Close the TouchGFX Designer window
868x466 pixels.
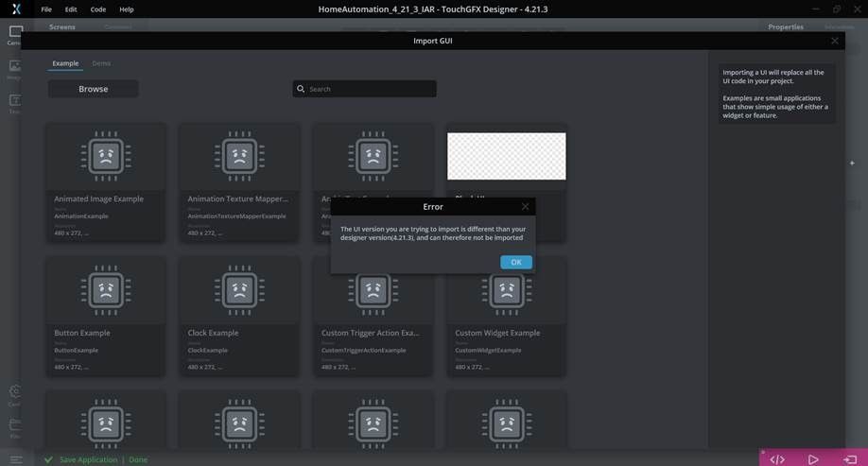tap(857, 9)
